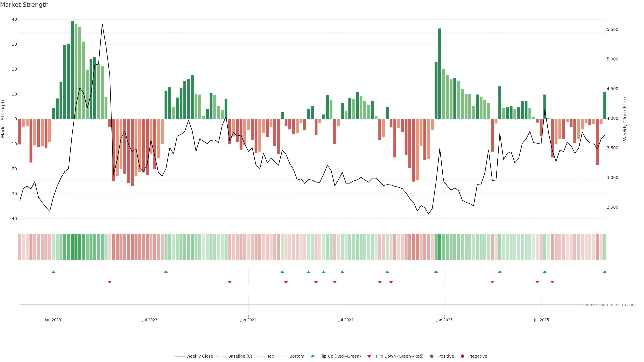Screen dimensions: 644x362
Task: Click the darkest green heatmap cell in early 2023
Action: [x=72, y=247]
